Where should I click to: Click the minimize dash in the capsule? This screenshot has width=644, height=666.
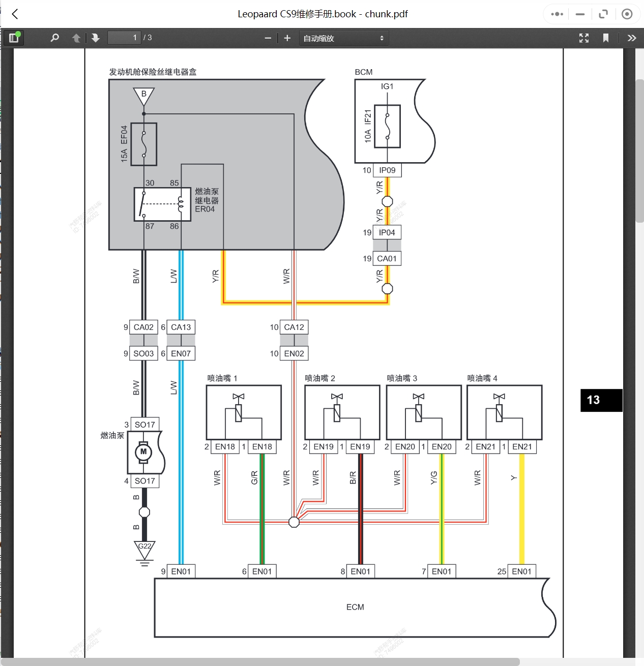(580, 14)
